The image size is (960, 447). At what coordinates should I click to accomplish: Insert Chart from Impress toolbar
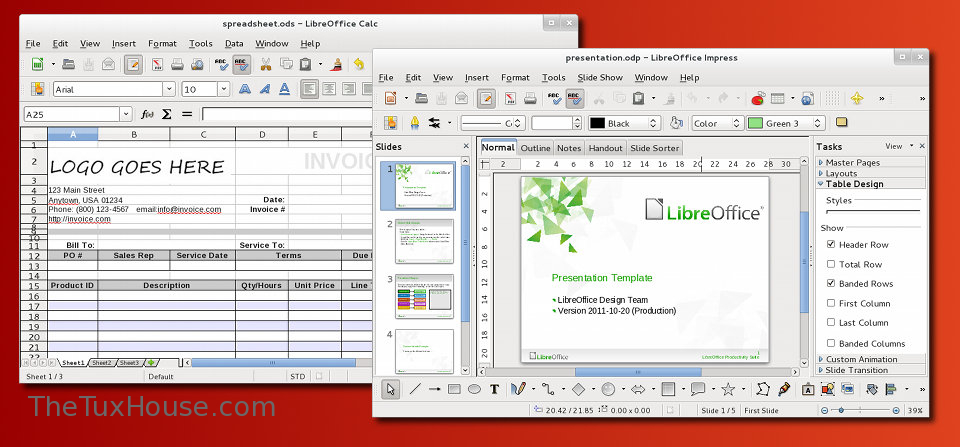(758, 98)
